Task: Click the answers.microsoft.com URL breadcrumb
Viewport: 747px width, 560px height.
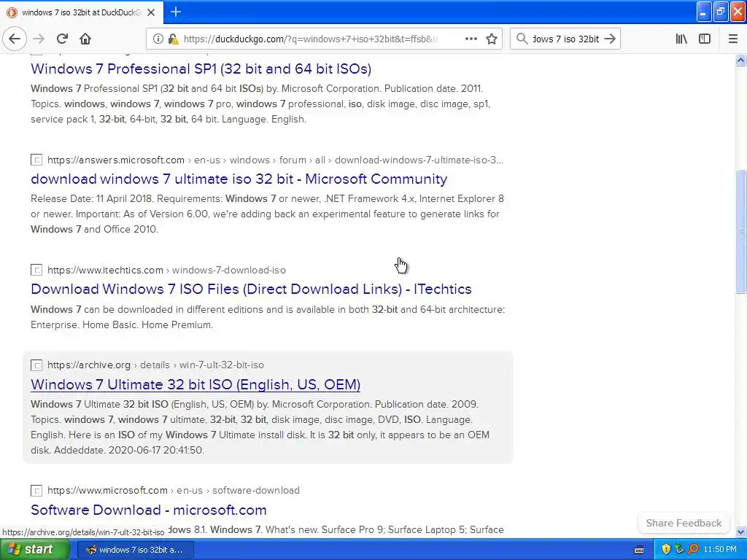Action: point(275,160)
